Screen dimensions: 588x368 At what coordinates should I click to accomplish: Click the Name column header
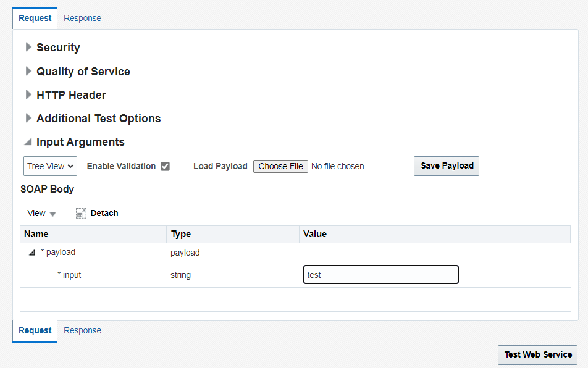coord(36,234)
